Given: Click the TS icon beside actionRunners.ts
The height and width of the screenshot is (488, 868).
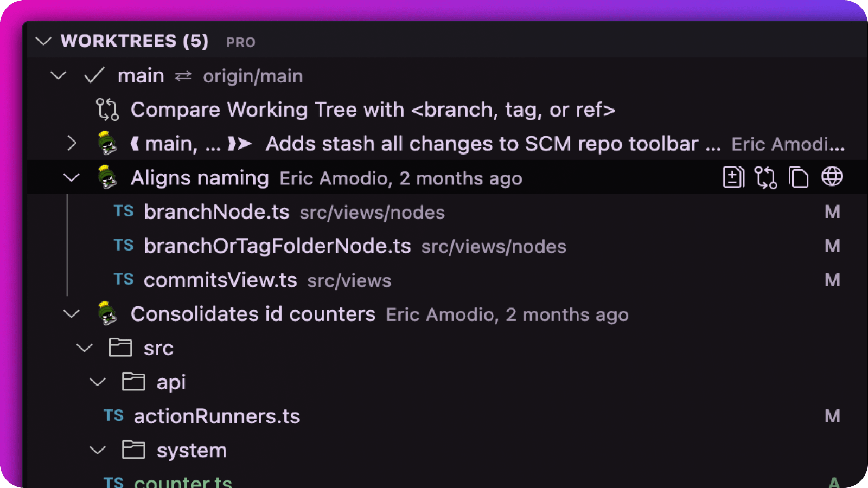Looking at the screenshot, I should (114, 415).
